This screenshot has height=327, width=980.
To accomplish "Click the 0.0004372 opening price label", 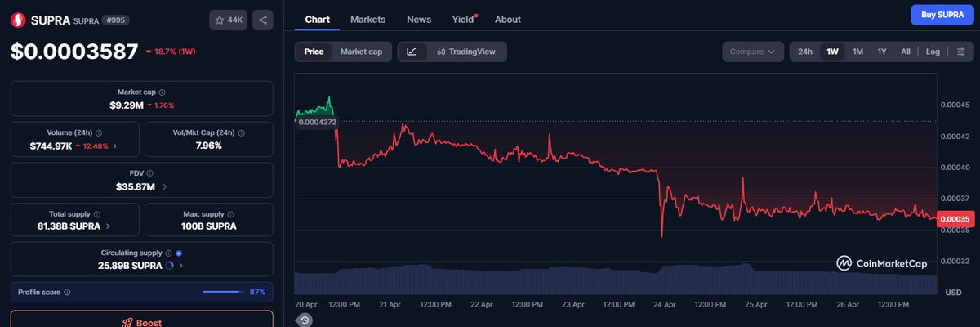I will [317, 122].
